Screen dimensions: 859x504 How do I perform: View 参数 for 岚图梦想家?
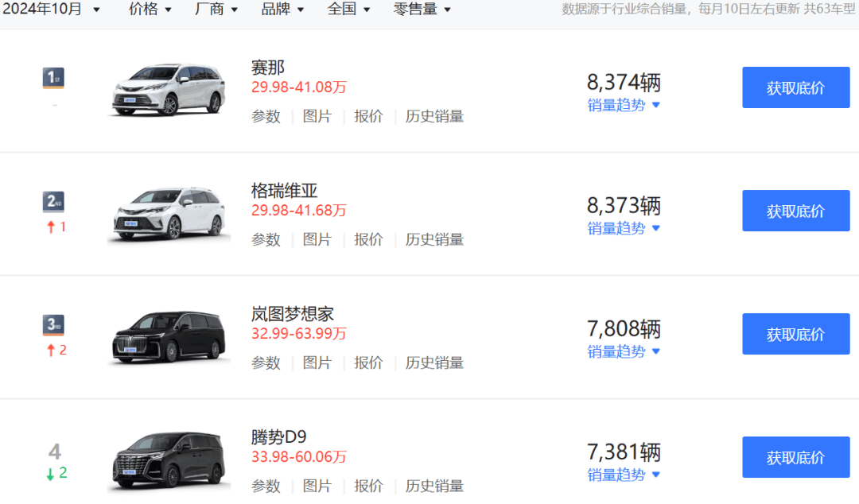click(x=266, y=362)
